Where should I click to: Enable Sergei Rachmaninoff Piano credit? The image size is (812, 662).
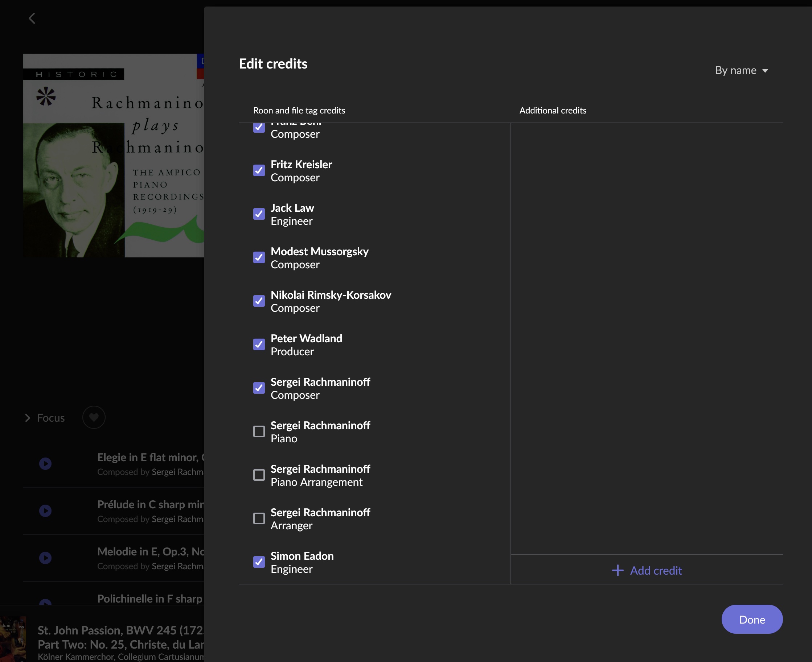tap(259, 431)
